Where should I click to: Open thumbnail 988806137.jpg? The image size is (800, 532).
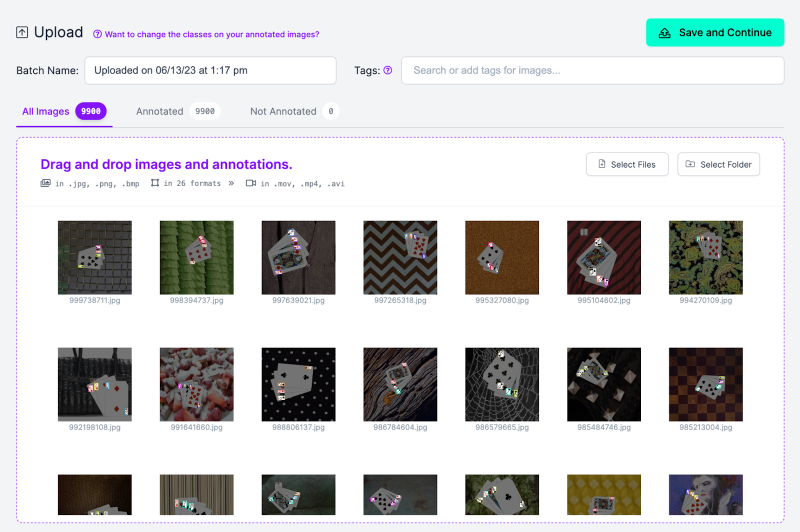298,384
